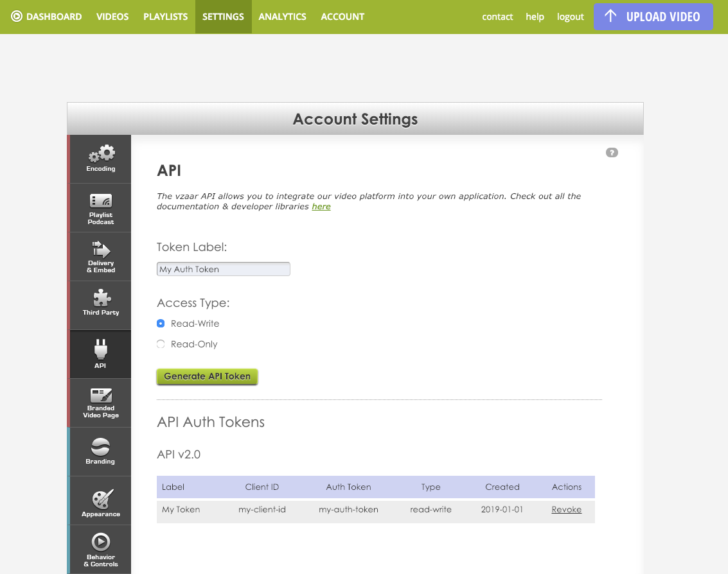Click the Dashboard play logo icon
This screenshot has height=574, width=728.
pyautogui.click(x=17, y=16)
